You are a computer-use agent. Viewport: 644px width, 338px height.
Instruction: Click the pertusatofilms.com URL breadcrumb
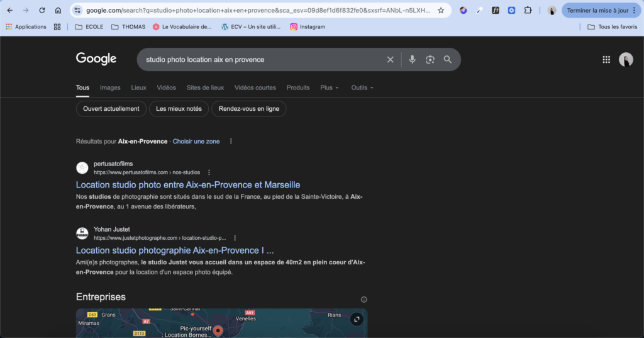[x=147, y=172]
